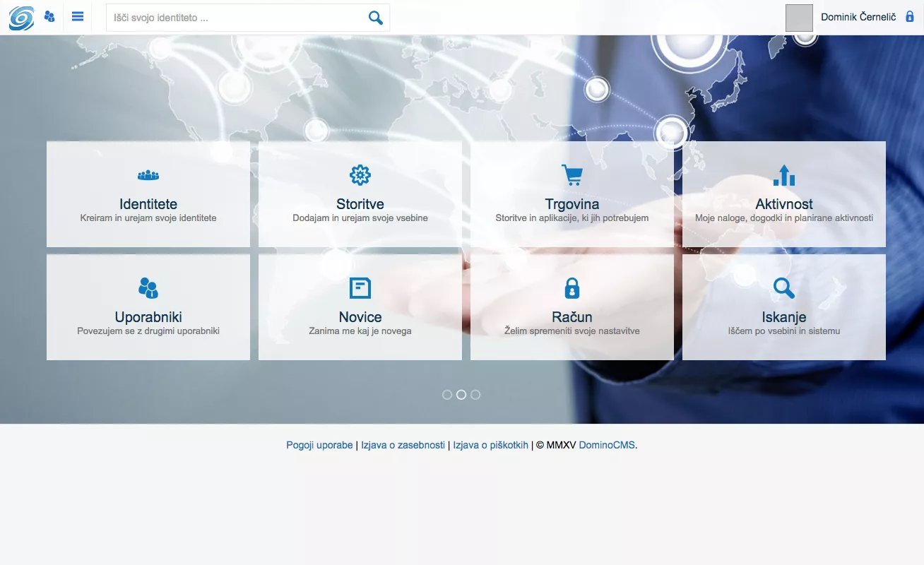Viewport: 924px width, 565px height.
Task: Select the third carousel dot
Action: [475, 395]
